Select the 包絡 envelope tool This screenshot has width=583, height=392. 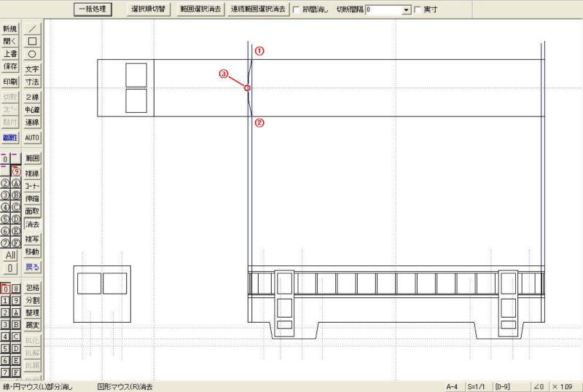point(32,288)
